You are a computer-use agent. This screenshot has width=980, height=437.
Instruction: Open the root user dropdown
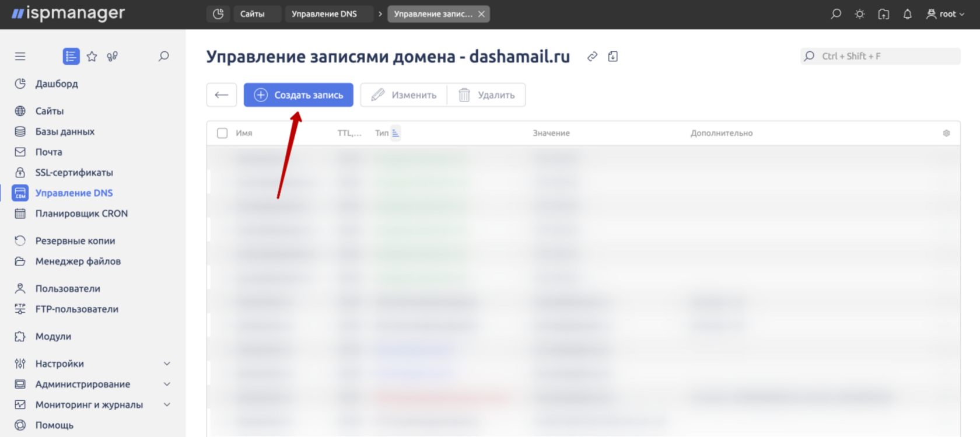946,14
